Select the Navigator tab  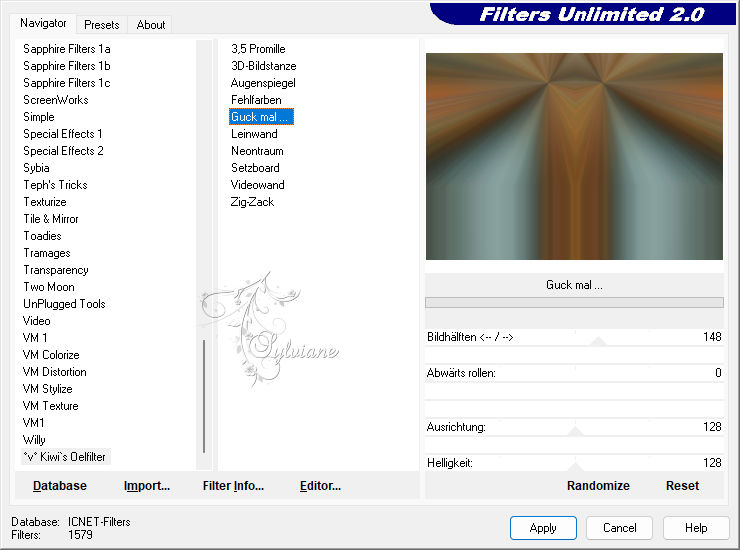tap(43, 23)
